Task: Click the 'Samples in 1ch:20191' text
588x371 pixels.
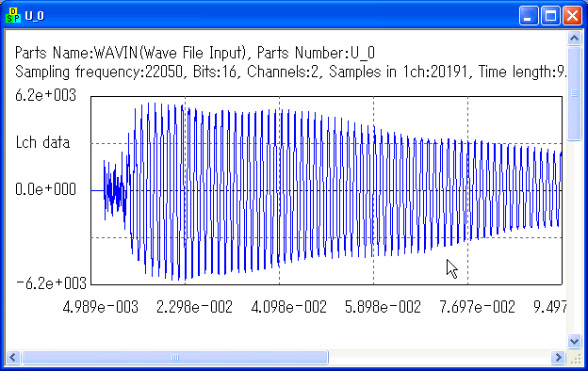Action: (399, 72)
